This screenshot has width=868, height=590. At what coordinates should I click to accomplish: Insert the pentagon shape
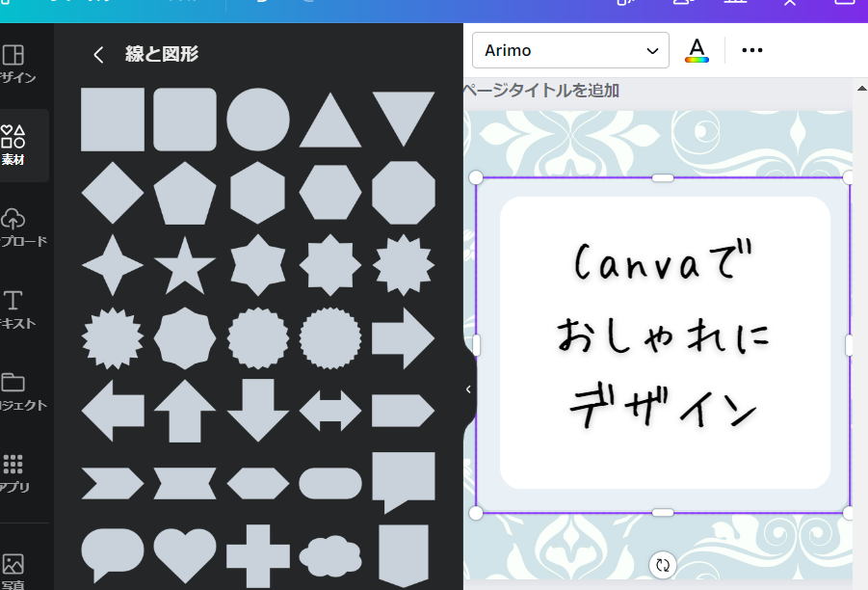(185, 193)
